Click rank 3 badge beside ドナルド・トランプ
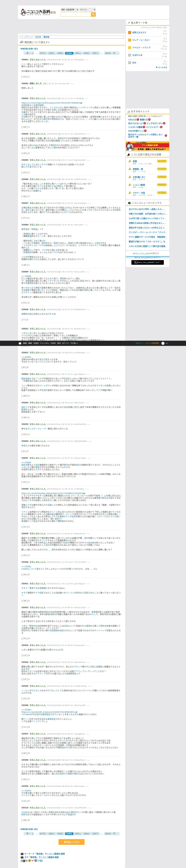The height and width of the screenshot is (868, 186). click(x=129, y=47)
